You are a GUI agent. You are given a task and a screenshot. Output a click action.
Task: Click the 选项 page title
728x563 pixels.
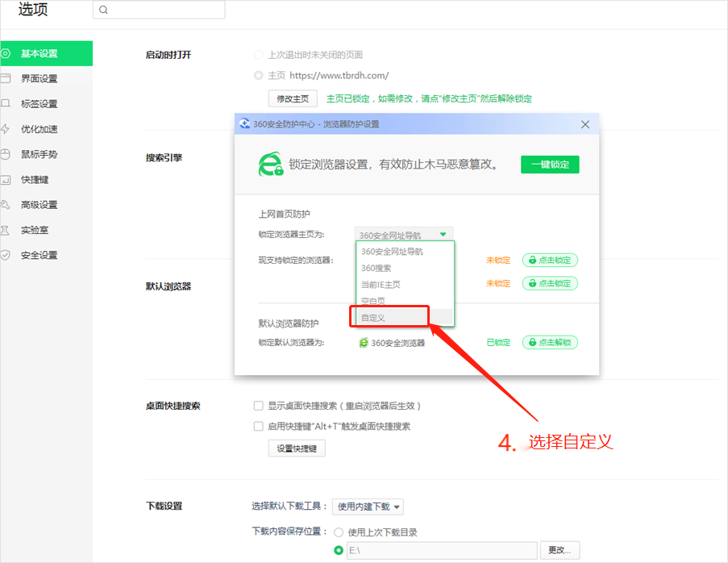click(x=33, y=10)
